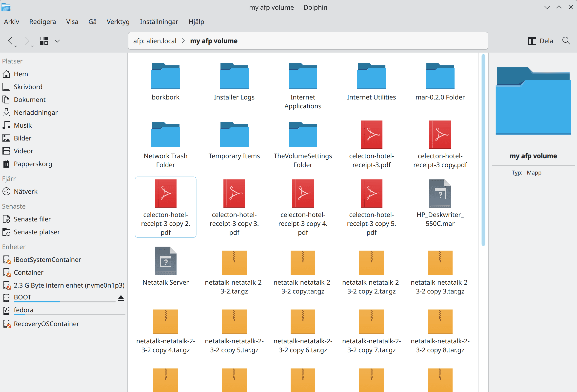Open the Redigera menu

[42, 21]
